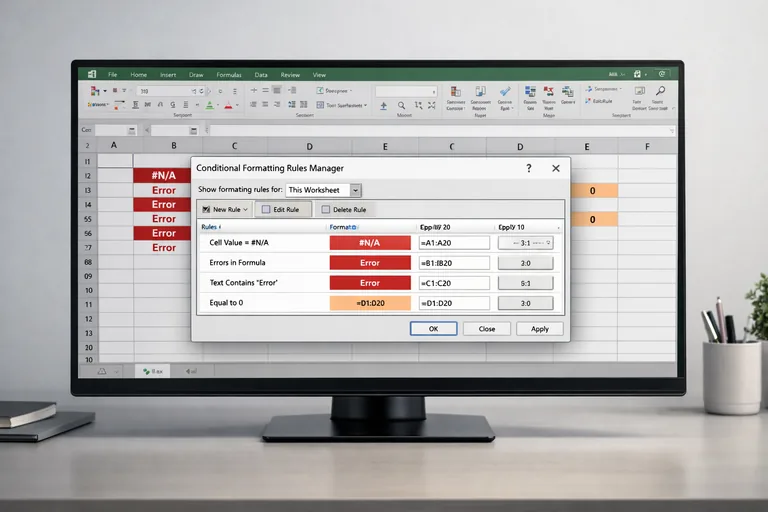Click the increase indent icon in alignment group

292,90
